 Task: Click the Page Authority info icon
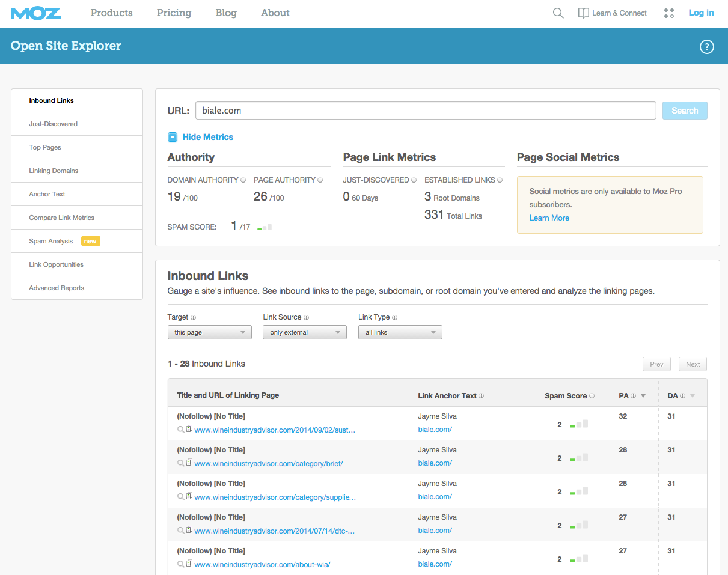pyautogui.click(x=320, y=180)
